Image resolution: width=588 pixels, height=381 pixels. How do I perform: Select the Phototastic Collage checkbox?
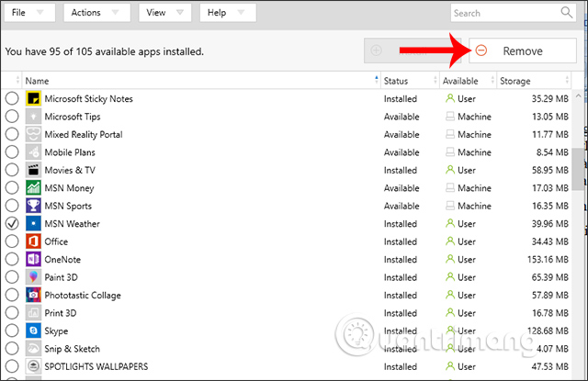(x=12, y=295)
